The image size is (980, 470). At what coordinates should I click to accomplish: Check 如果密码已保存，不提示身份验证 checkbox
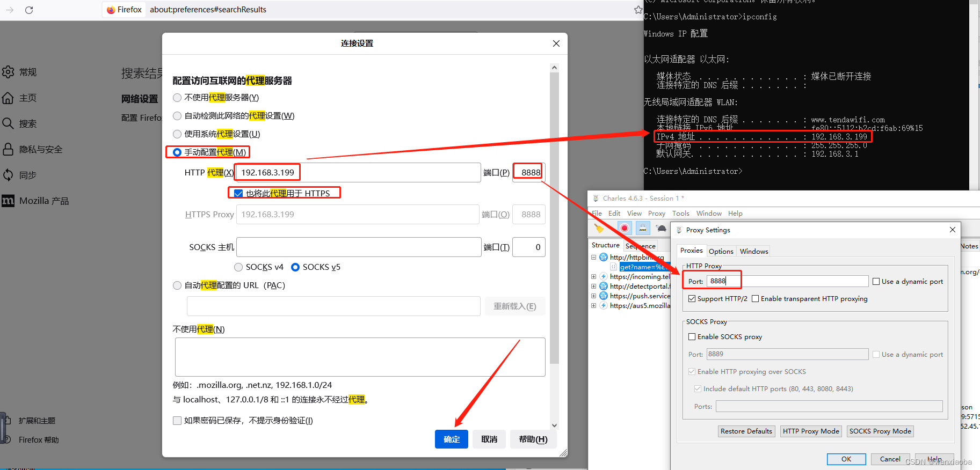coord(177,421)
